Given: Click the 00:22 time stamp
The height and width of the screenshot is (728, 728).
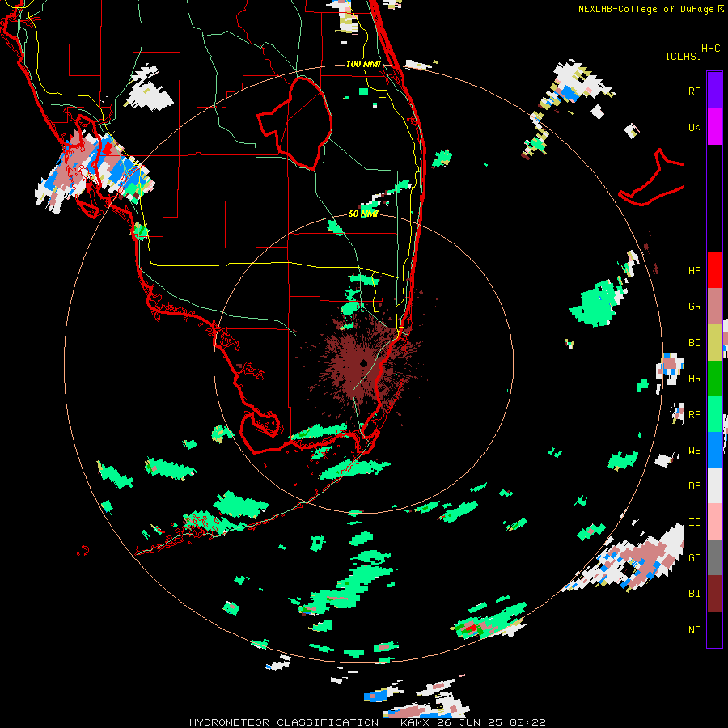Looking at the screenshot, I should click(527, 722).
